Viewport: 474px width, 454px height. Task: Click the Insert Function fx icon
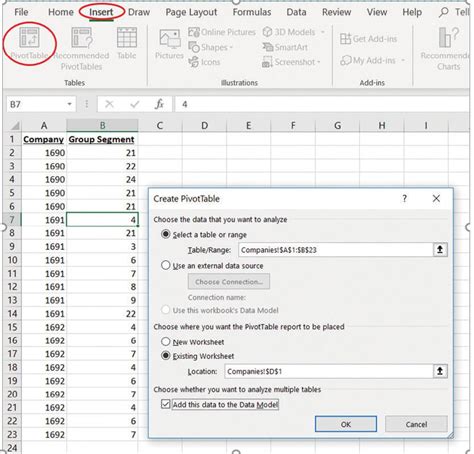pyautogui.click(x=159, y=104)
